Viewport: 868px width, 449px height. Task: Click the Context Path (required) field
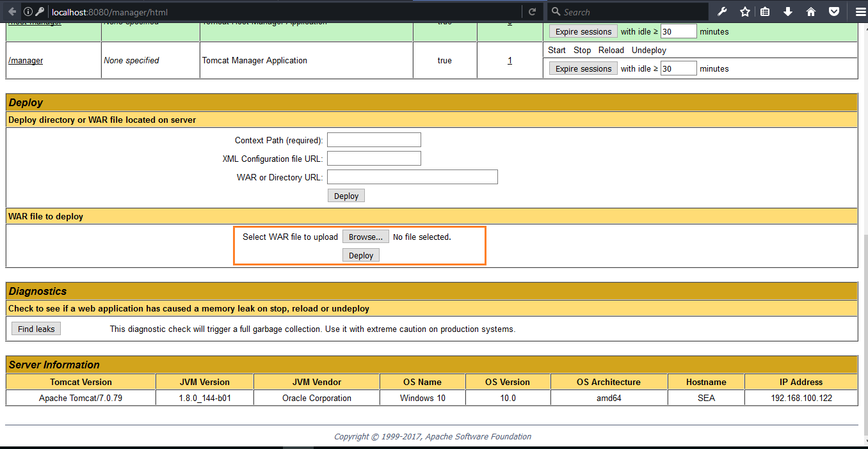(x=374, y=140)
